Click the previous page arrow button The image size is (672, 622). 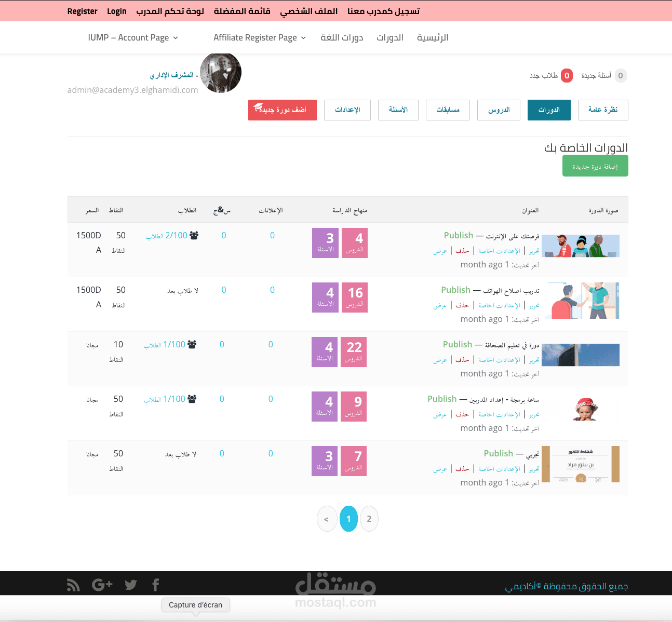(x=327, y=519)
